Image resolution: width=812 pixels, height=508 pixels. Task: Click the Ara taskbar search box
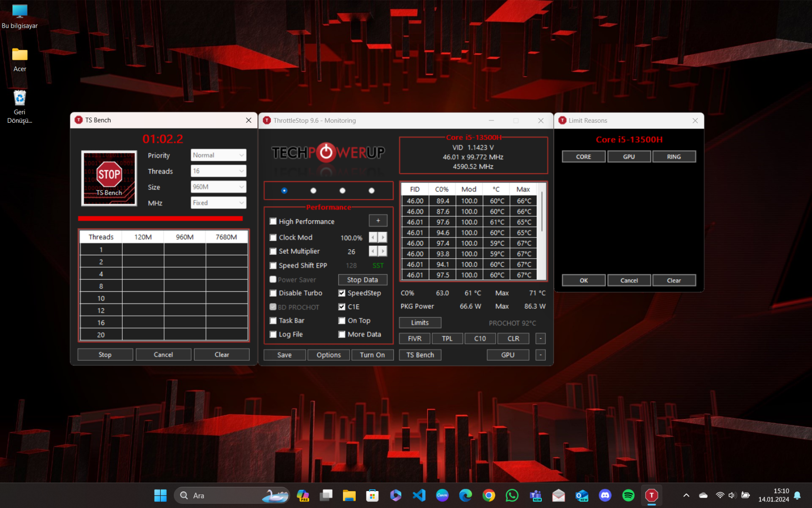[x=232, y=495]
